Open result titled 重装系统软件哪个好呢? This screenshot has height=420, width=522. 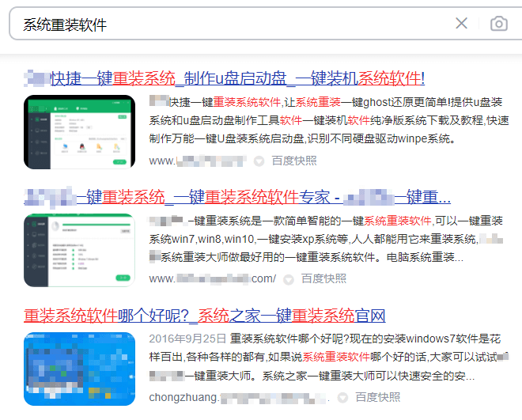click(x=205, y=316)
